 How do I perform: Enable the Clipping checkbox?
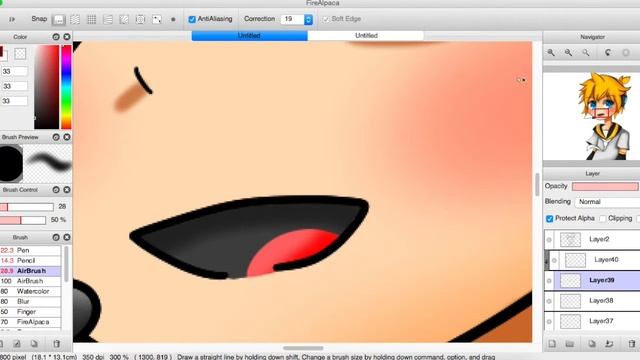[x=602, y=219]
